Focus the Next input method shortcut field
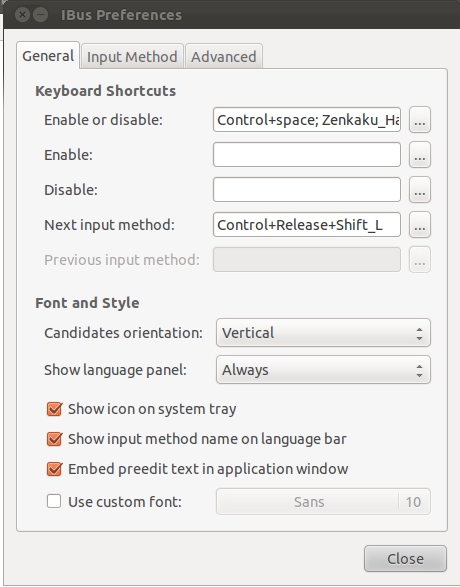This screenshot has width=460, height=587. 307,225
